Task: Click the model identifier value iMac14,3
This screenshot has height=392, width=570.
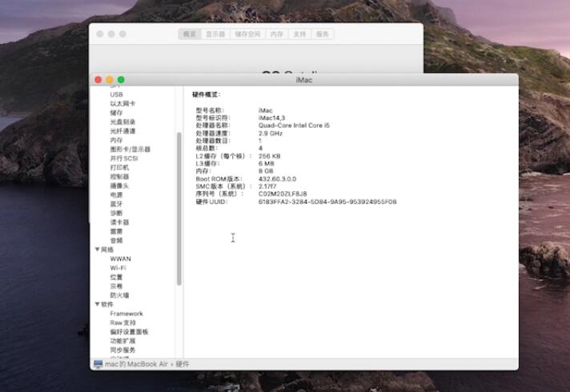Action: click(271, 118)
